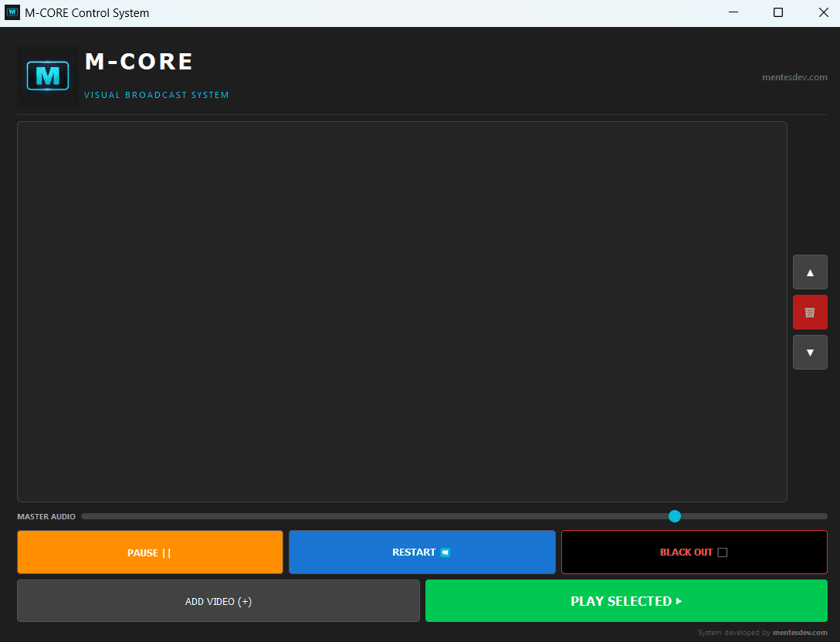Restart the current video
Viewport: 840px width, 642px height.
point(422,552)
